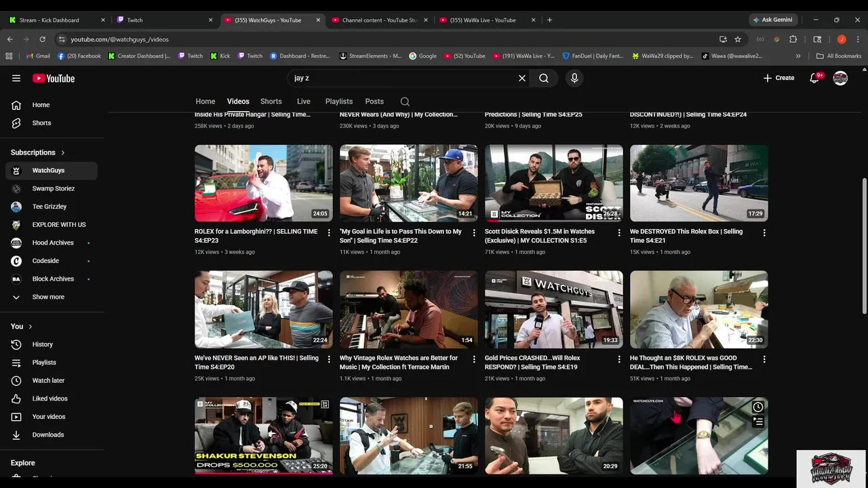Click the Create button
This screenshot has width=868, height=488.
pyautogui.click(x=778, y=78)
